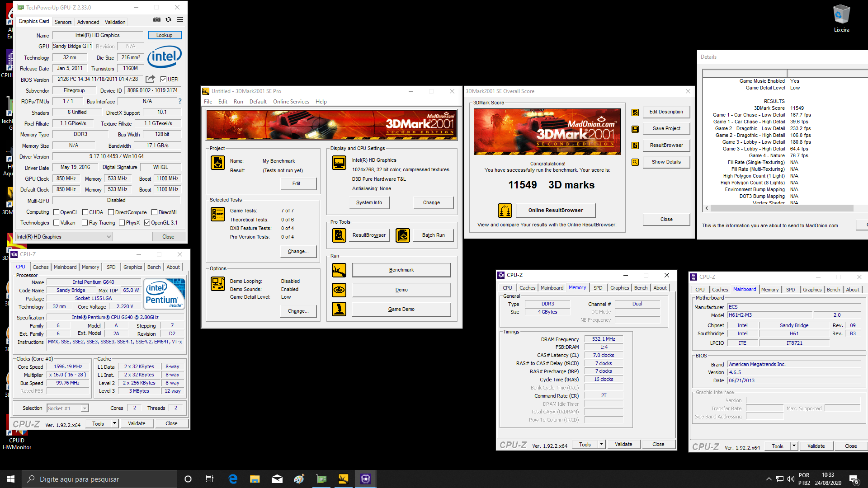Switch to the SPD tab in CPU-Z Memory window
868x488 pixels.
point(598,288)
